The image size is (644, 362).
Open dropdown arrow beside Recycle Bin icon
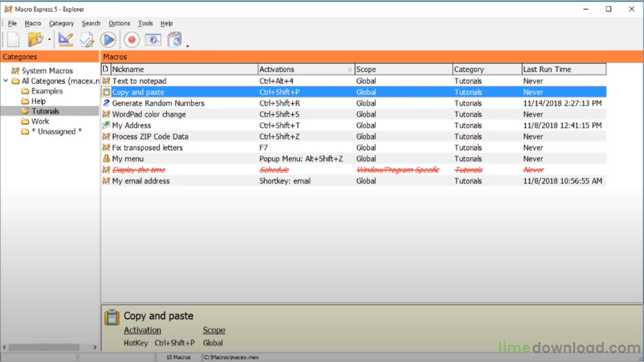[x=187, y=45]
